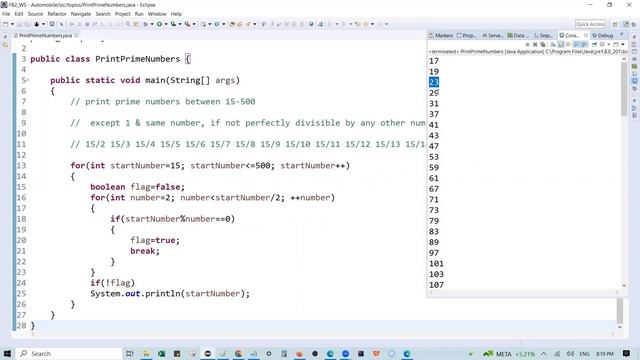This screenshot has height=360, width=640.
Task: Switch to the Markers tab
Action: [441, 36]
